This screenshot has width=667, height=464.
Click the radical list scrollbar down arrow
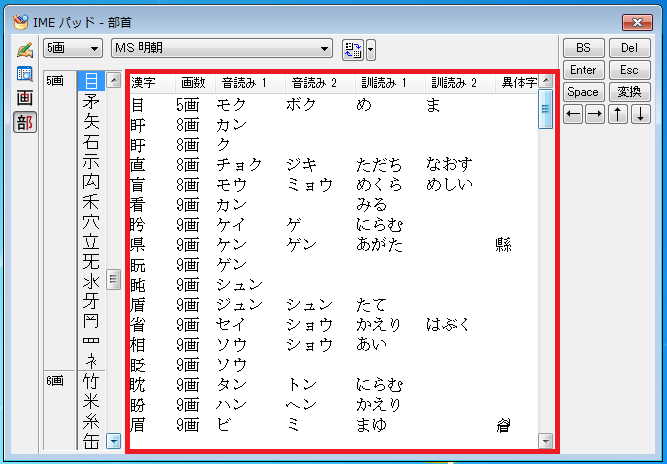click(x=113, y=441)
